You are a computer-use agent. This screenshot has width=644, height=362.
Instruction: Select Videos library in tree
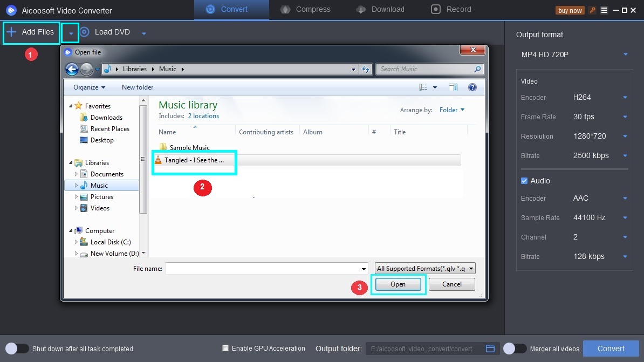(x=100, y=208)
